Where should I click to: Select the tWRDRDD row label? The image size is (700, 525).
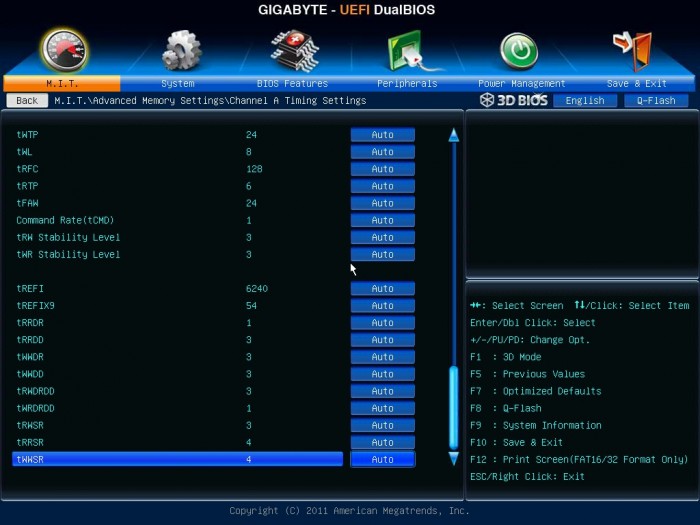tap(35, 408)
